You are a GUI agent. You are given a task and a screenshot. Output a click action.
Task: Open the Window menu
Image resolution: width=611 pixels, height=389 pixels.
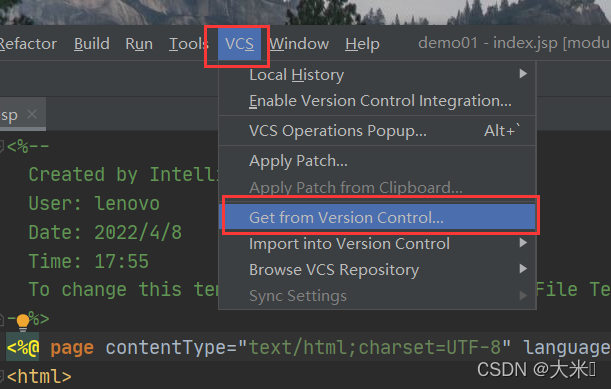(299, 44)
